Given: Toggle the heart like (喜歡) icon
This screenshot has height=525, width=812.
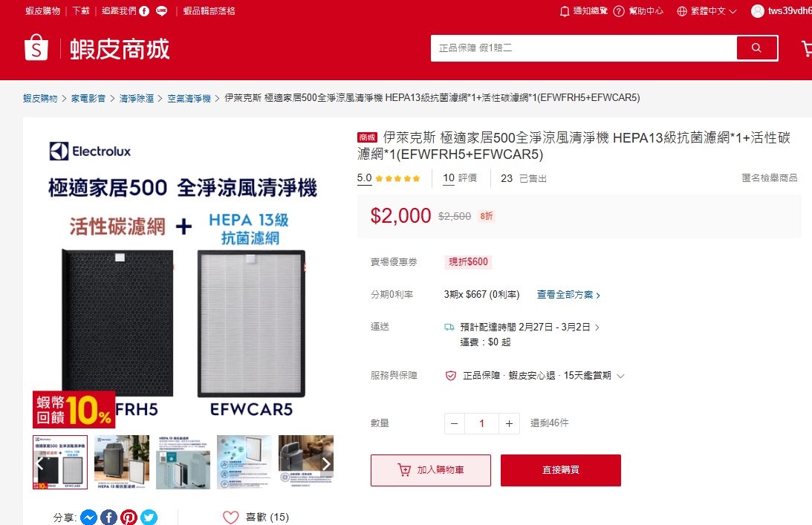Looking at the screenshot, I should pyautogui.click(x=231, y=518).
